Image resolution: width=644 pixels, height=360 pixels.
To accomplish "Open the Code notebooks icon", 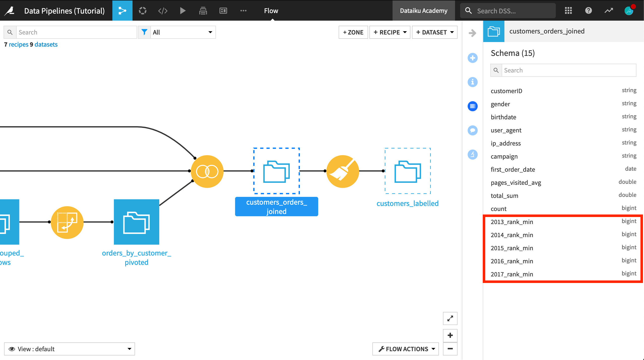I will point(163,11).
